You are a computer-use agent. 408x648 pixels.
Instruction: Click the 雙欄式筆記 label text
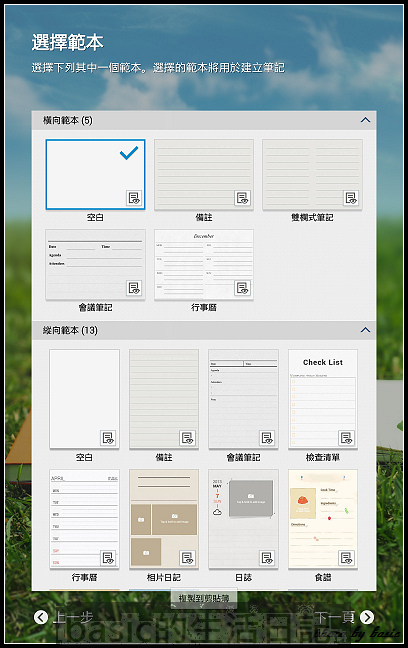[x=312, y=217]
